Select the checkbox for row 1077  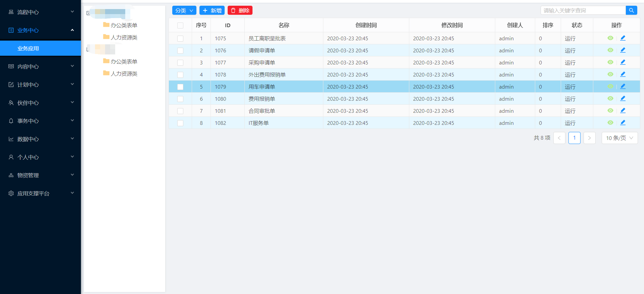(180, 63)
